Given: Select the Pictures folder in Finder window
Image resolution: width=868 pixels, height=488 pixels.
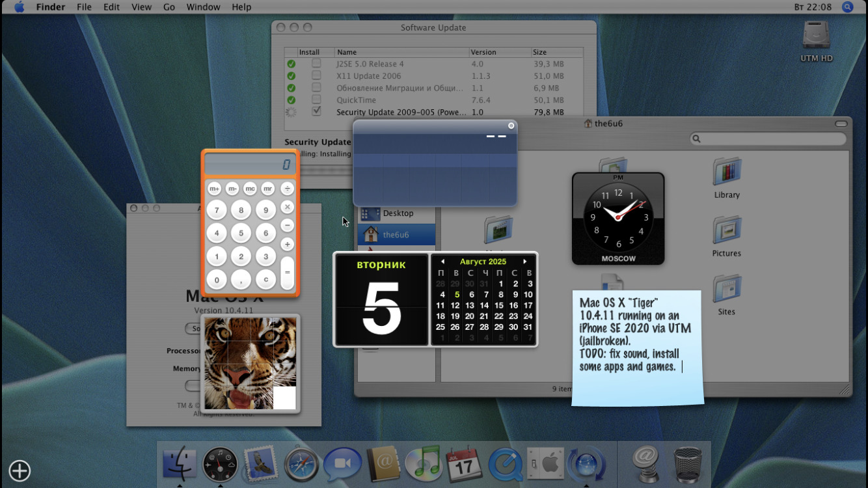Looking at the screenshot, I should 727,236.
